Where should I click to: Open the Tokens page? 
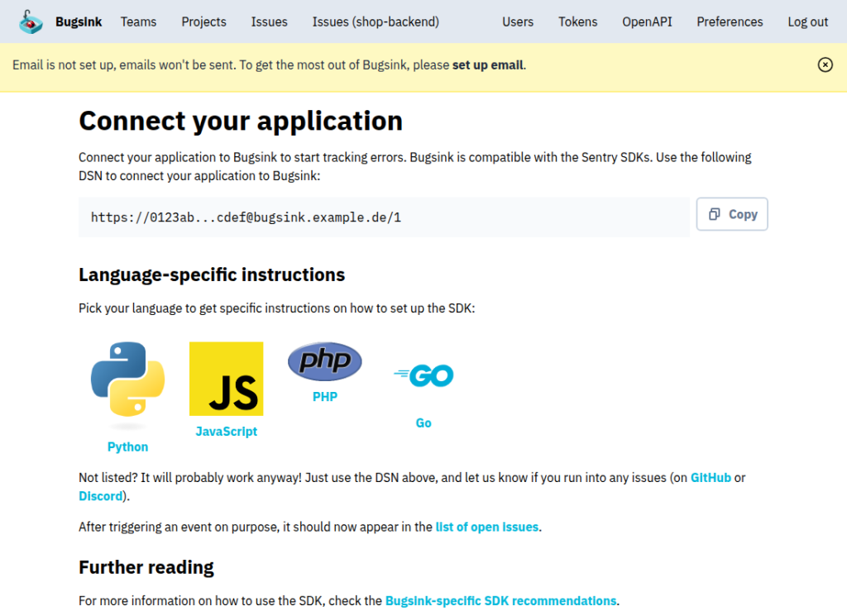click(x=577, y=21)
